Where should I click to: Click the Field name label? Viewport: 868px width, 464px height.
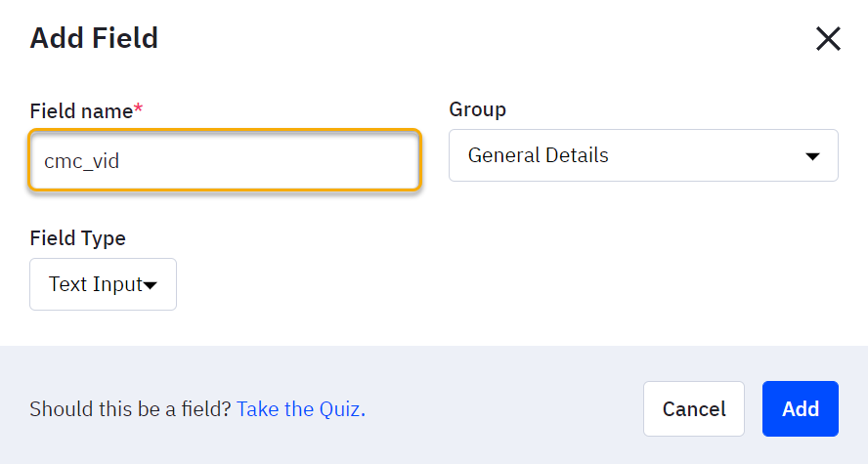click(x=80, y=110)
